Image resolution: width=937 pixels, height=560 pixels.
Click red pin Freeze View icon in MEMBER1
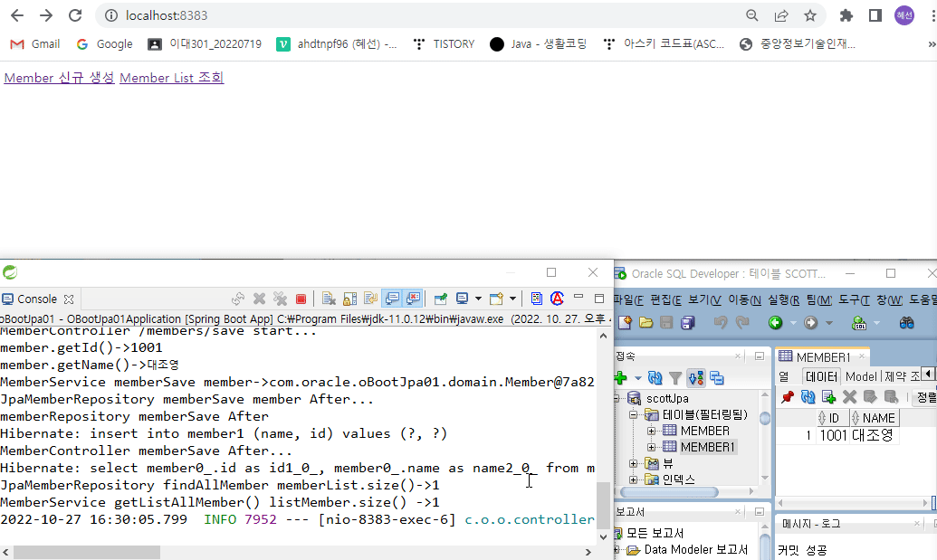pos(788,396)
